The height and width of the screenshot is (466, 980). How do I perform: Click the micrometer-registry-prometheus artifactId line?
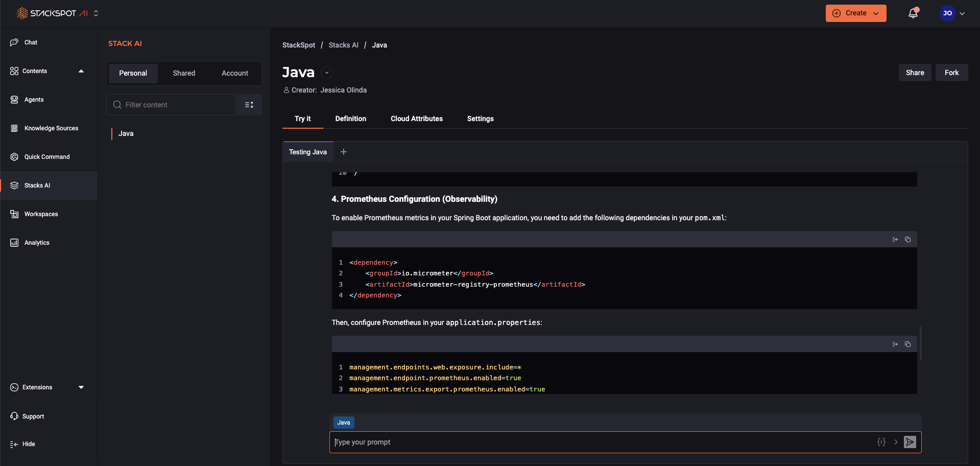(475, 284)
